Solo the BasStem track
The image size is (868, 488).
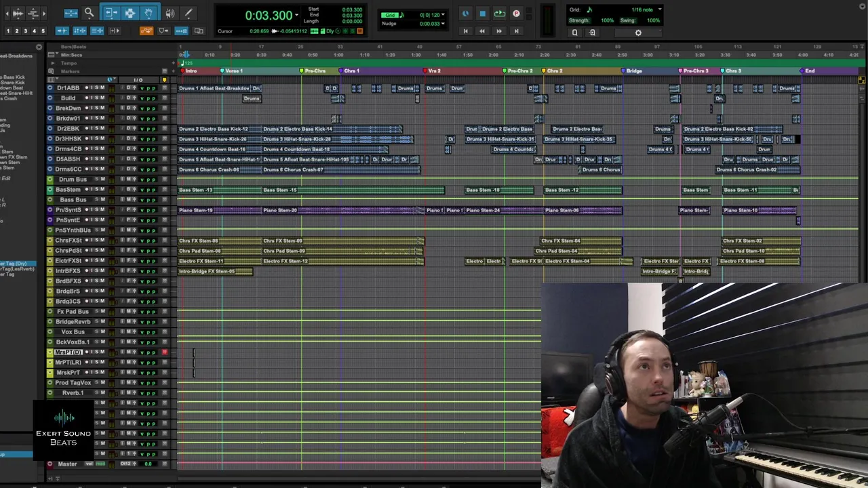tap(97, 189)
